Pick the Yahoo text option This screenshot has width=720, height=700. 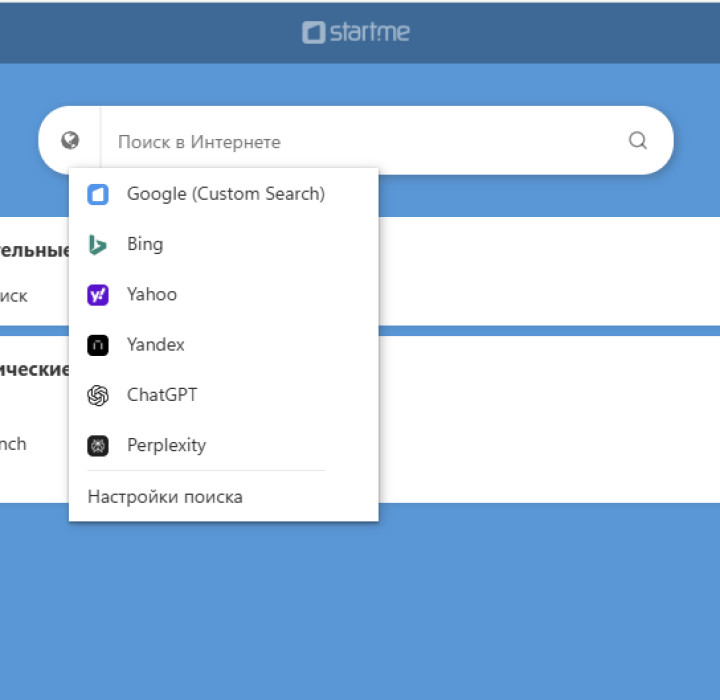152,294
